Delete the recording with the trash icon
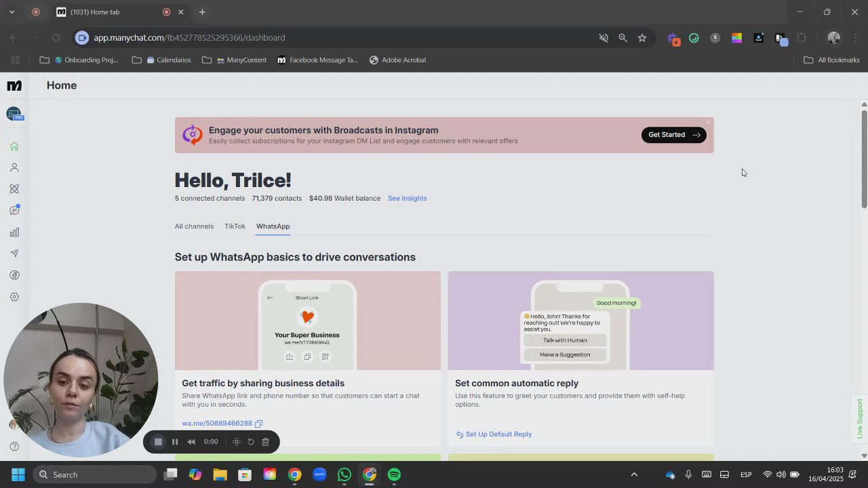 point(266,442)
